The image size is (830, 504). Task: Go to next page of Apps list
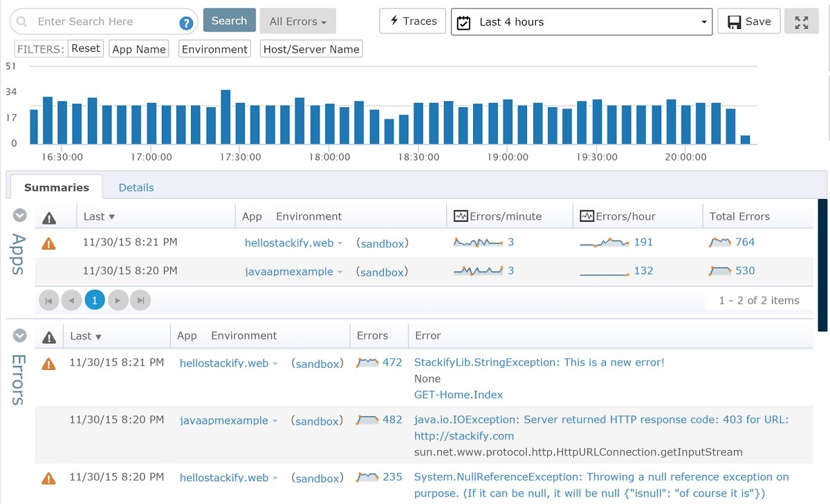(x=118, y=300)
